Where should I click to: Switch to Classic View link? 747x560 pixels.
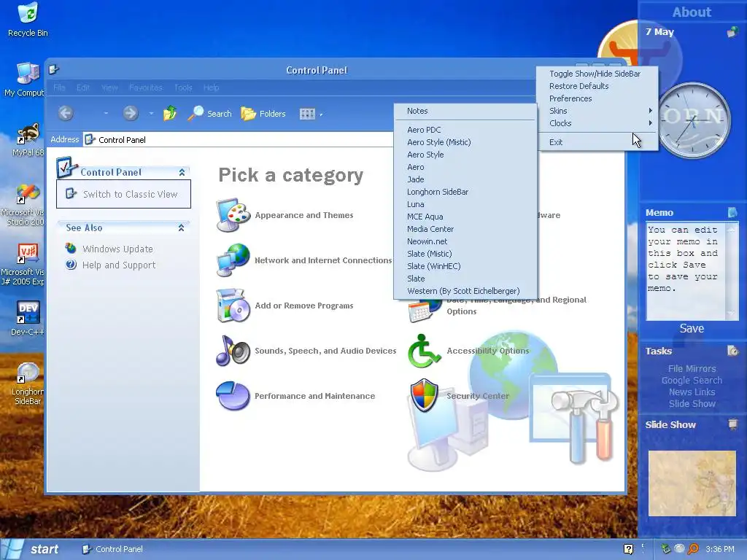(130, 194)
